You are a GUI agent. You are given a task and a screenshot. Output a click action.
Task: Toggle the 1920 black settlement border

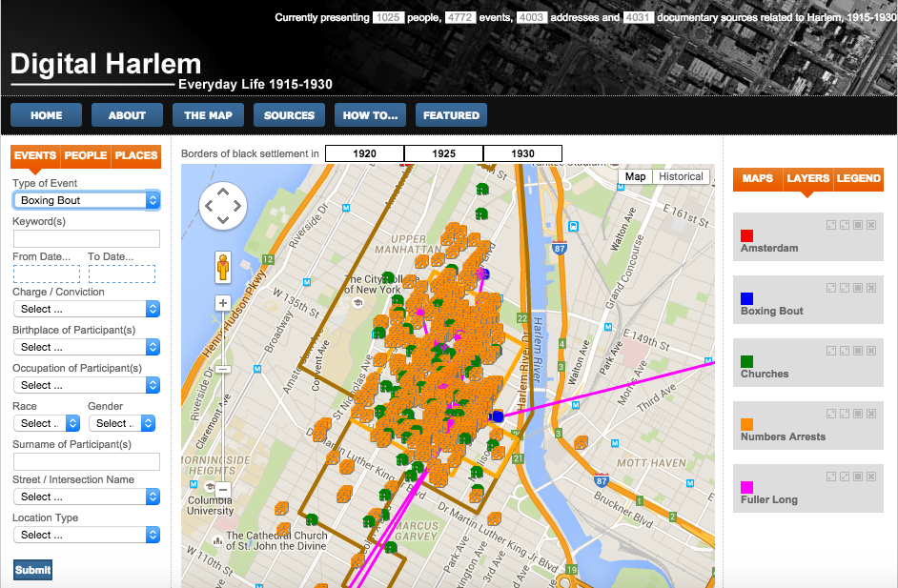364,153
